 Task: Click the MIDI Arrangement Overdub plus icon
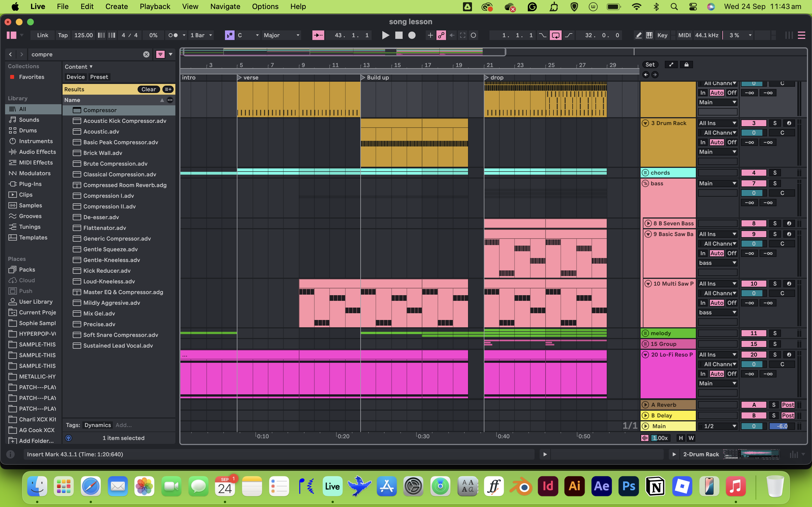pyautogui.click(x=430, y=35)
